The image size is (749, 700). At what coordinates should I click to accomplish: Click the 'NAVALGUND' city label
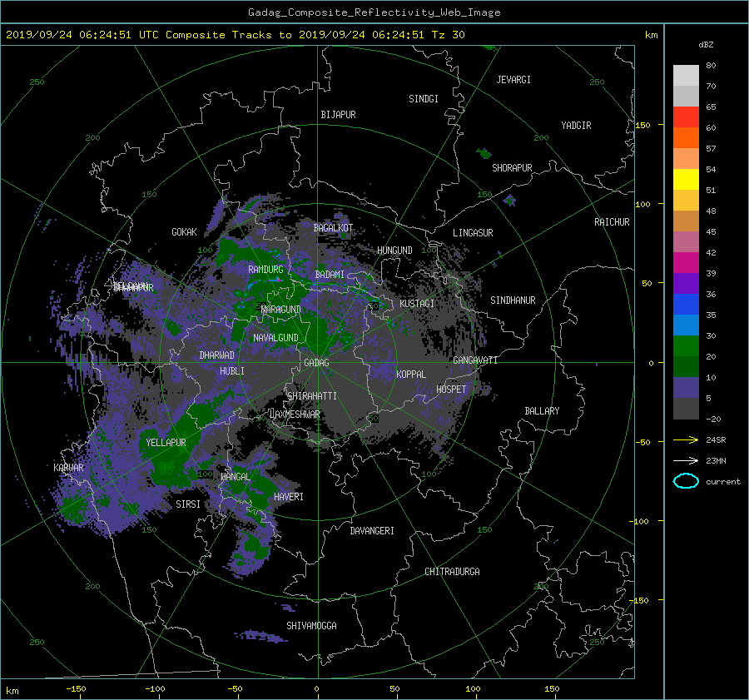(x=275, y=338)
